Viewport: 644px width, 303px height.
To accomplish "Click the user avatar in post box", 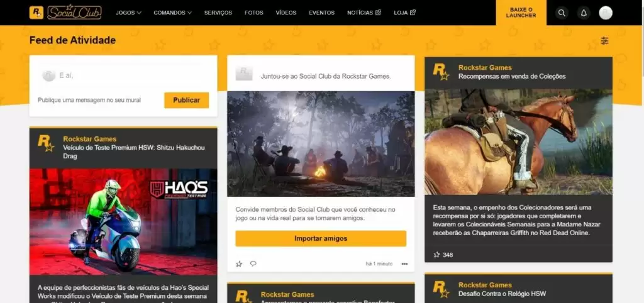I will pyautogui.click(x=49, y=75).
